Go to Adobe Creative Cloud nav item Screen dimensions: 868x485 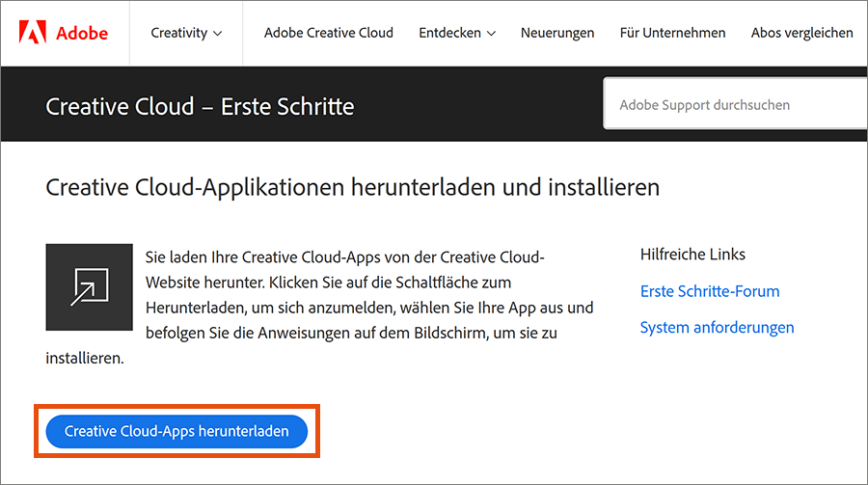(x=329, y=33)
